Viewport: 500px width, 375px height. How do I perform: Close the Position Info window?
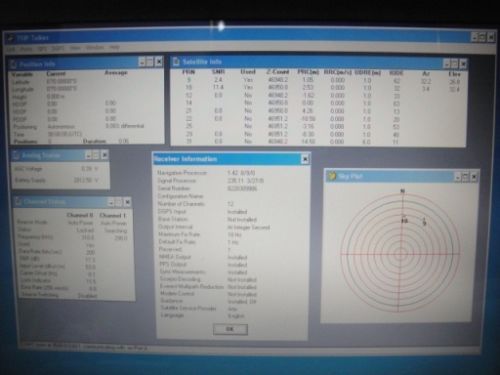159,62
